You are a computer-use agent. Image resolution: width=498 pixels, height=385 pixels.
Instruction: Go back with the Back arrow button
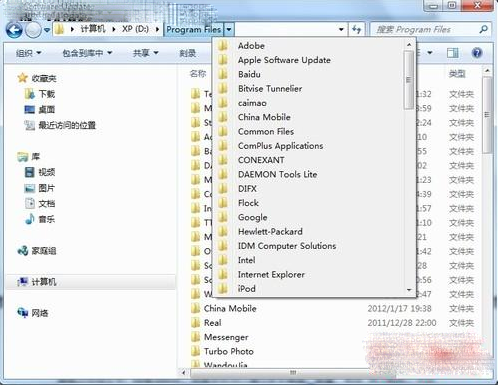tap(14, 30)
